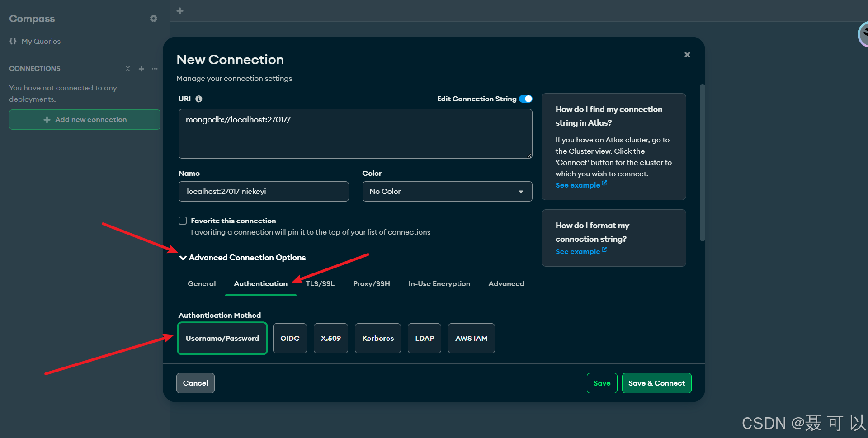Switch to General tab
Screen dimensions: 868x438
[x=202, y=284]
